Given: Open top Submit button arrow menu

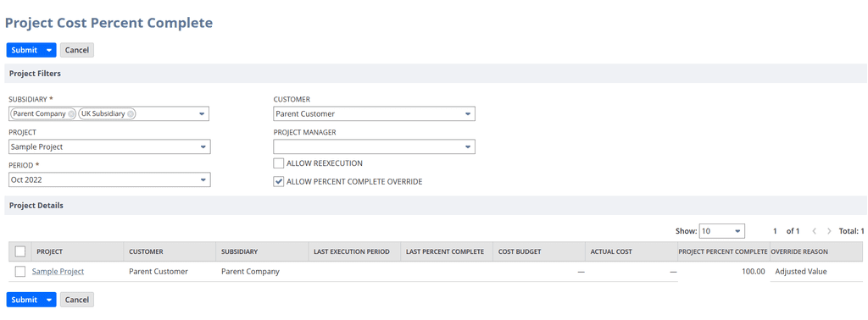Looking at the screenshot, I should (x=49, y=50).
